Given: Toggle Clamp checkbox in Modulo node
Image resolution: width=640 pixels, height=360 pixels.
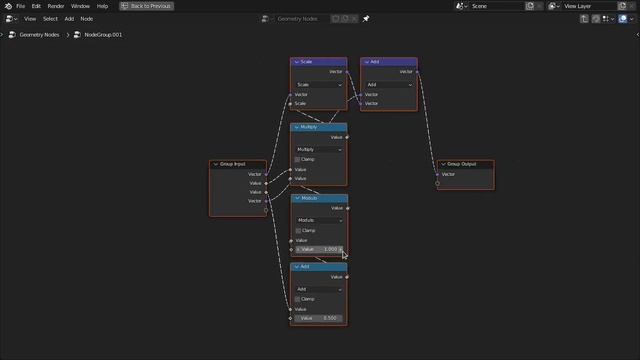Looking at the screenshot, I should [x=298, y=231].
